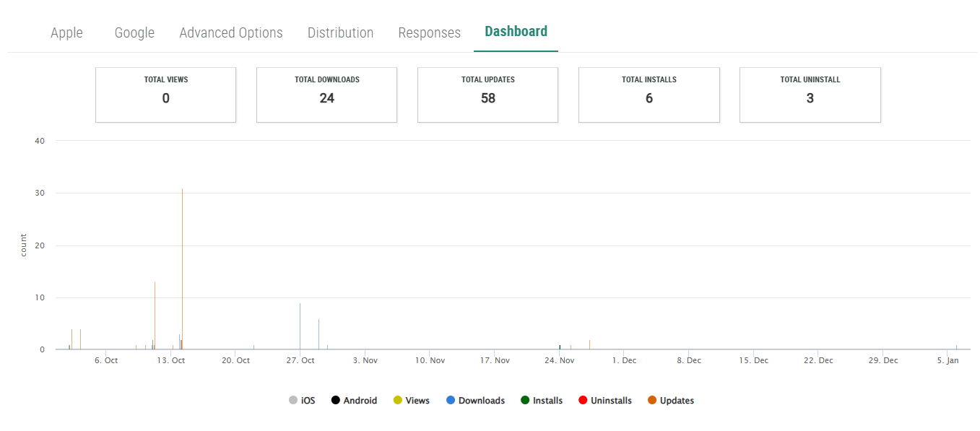
Task: Click the Total Installs card
Action: (x=649, y=95)
